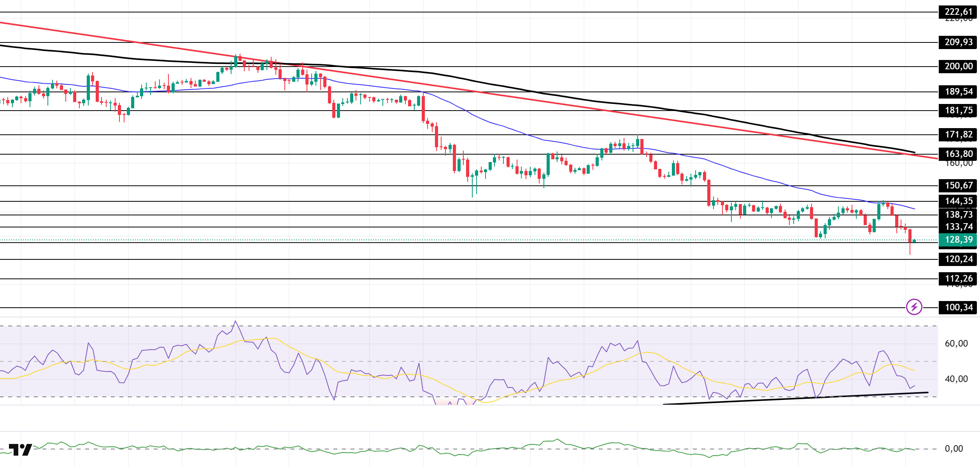The width and height of the screenshot is (980, 472).
Task: Select the 100,34 price level label
Action: [x=958, y=307]
